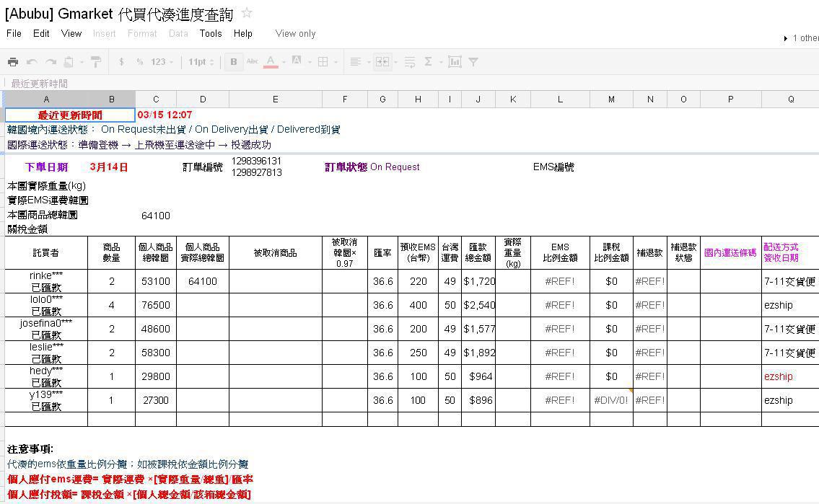The image size is (819, 504).
Task: Click the $2,540 amount cell
Action: click(x=478, y=305)
